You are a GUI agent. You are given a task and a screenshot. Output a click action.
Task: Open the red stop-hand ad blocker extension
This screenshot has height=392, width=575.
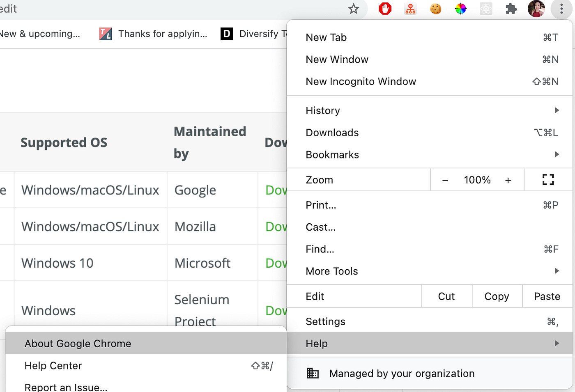385,9
